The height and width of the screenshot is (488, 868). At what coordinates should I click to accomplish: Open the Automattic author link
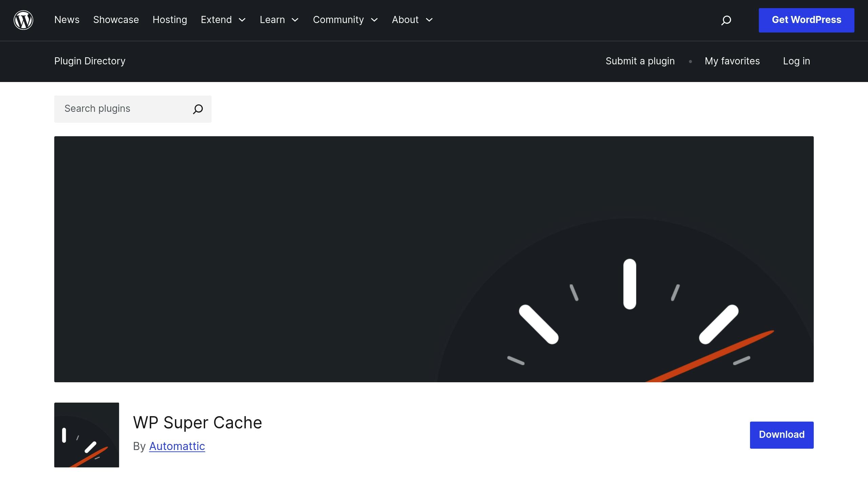(x=177, y=446)
